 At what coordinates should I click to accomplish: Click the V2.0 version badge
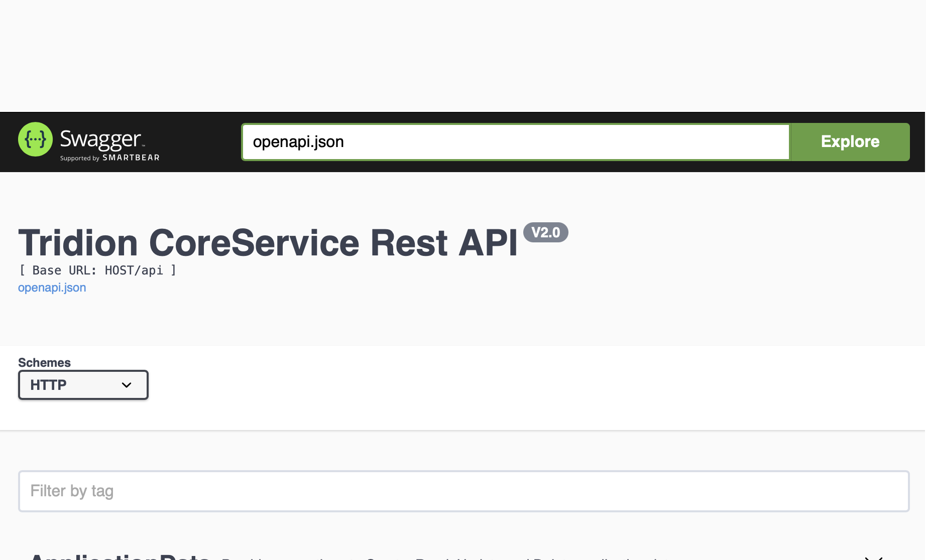click(x=547, y=232)
